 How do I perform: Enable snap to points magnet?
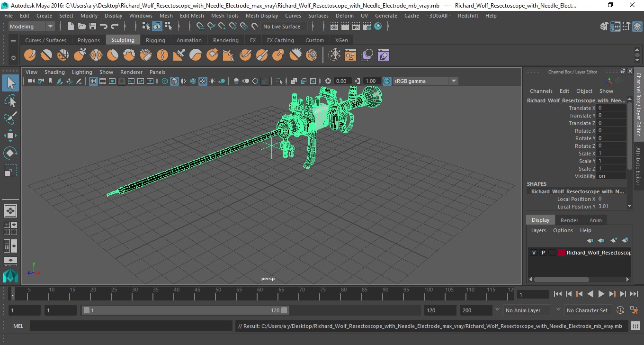[x=222, y=27]
